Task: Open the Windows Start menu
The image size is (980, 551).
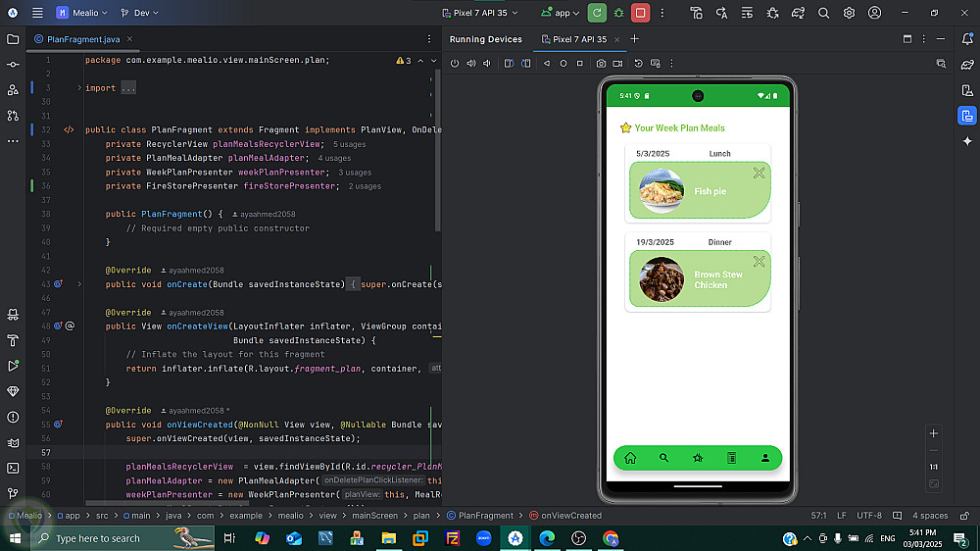Action: coord(15,538)
